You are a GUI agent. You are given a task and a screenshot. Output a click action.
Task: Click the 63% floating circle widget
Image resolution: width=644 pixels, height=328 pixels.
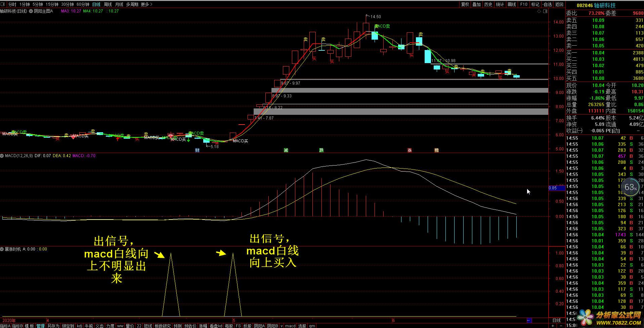(x=630, y=187)
